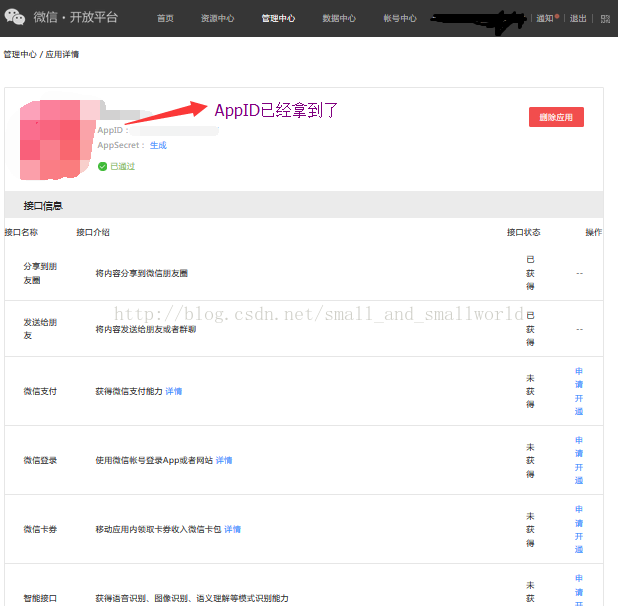Click the 未获得 status in 微信支付 row
This screenshot has height=606, width=618.
click(530, 391)
